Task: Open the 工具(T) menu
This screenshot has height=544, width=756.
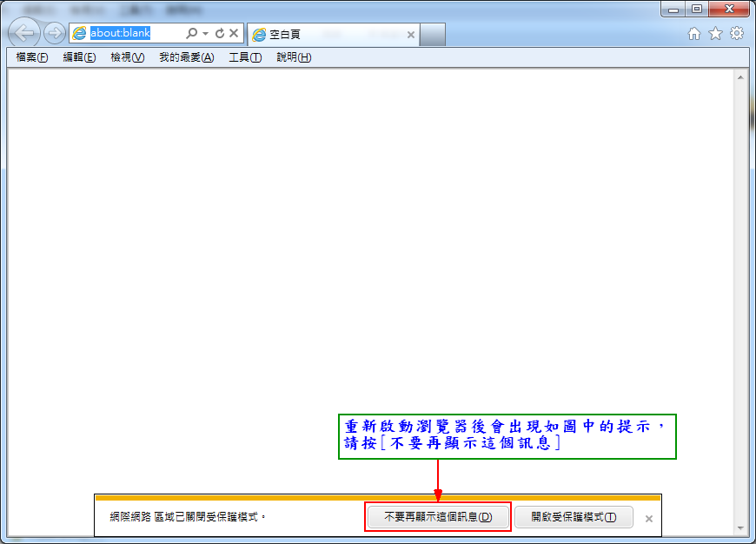Action: click(x=245, y=57)
